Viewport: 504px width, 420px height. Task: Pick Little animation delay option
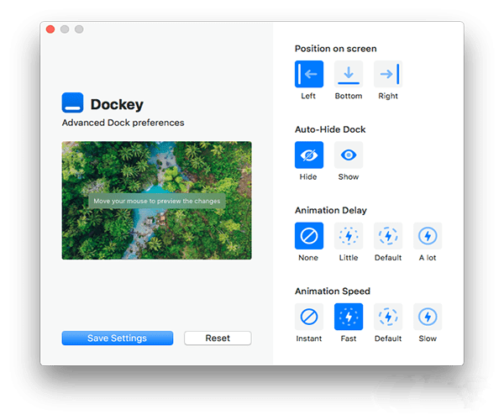click(x=349, y=236)
